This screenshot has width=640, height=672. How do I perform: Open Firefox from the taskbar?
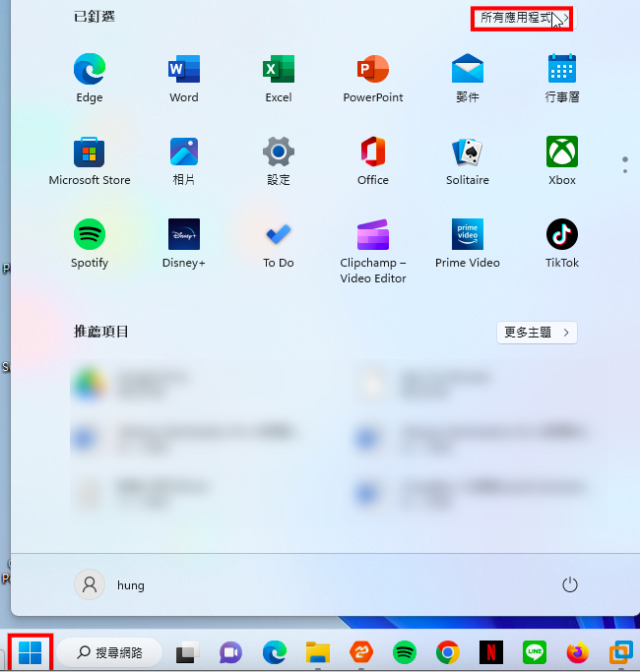pyautogui.click(x=578, y=652)
